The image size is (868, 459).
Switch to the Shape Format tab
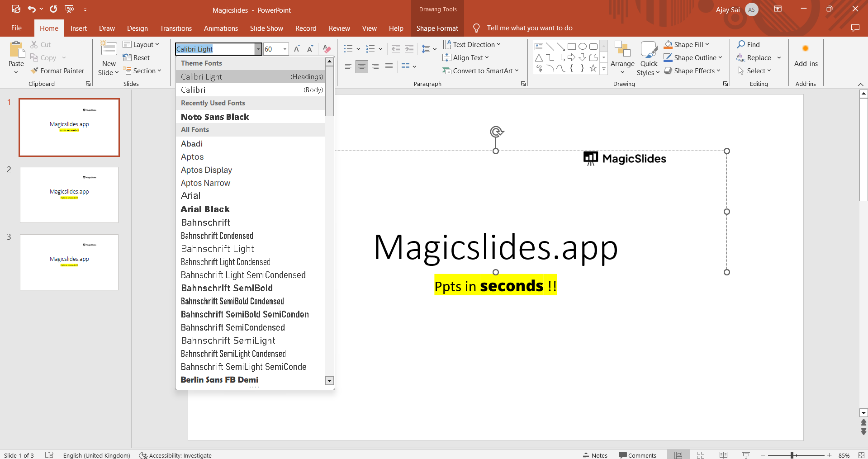coord(437,28)
